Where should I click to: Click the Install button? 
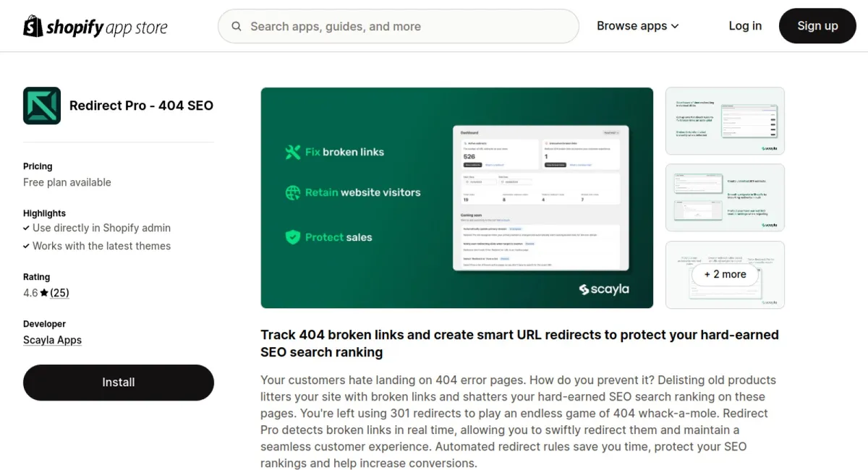[x=119, y=383]
